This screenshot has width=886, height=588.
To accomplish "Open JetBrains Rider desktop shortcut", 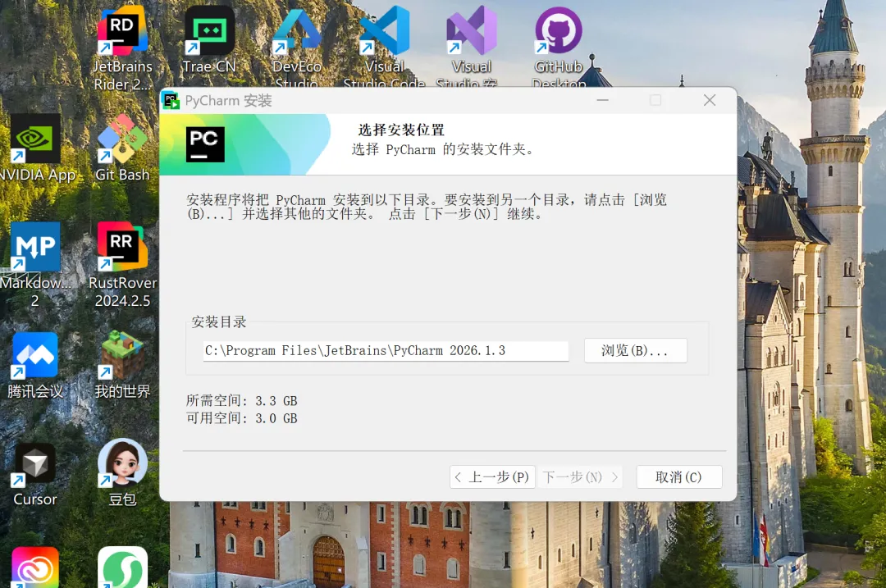I will (x=122, y=48).
